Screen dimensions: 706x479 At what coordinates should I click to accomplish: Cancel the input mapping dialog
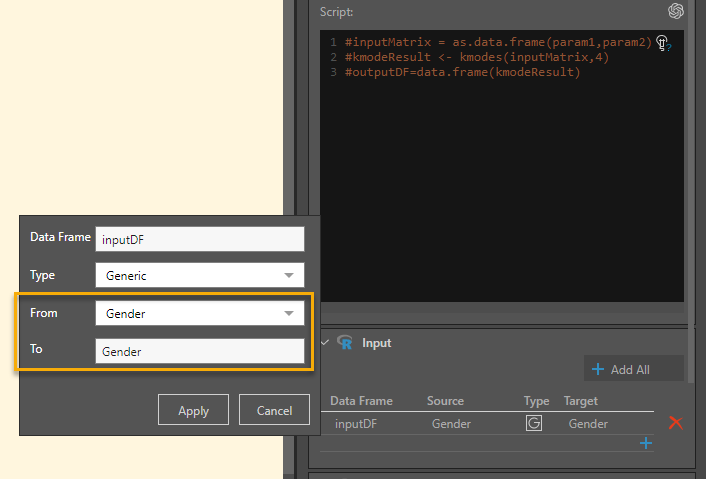pyautogui.click(x=274, y=410)
